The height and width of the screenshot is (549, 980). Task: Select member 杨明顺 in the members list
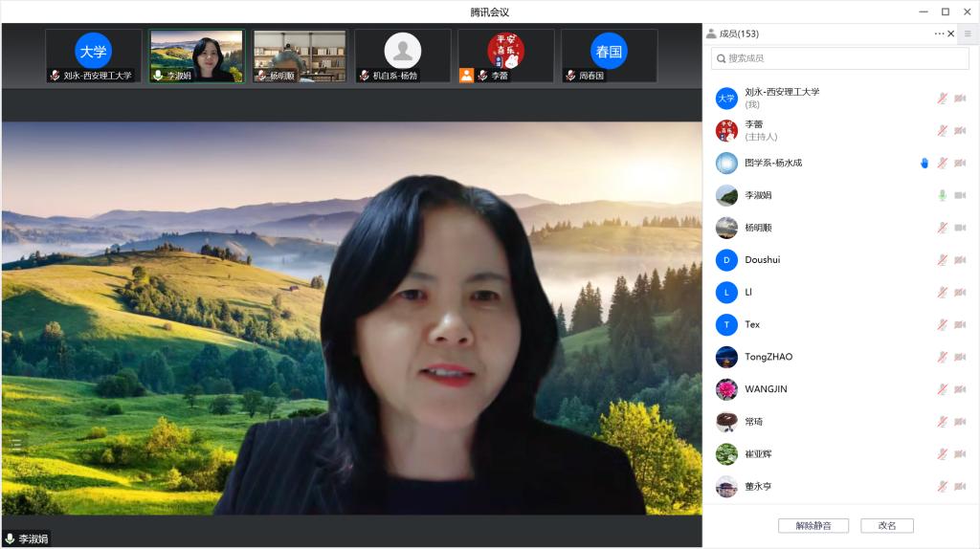(x=758, y=228)
